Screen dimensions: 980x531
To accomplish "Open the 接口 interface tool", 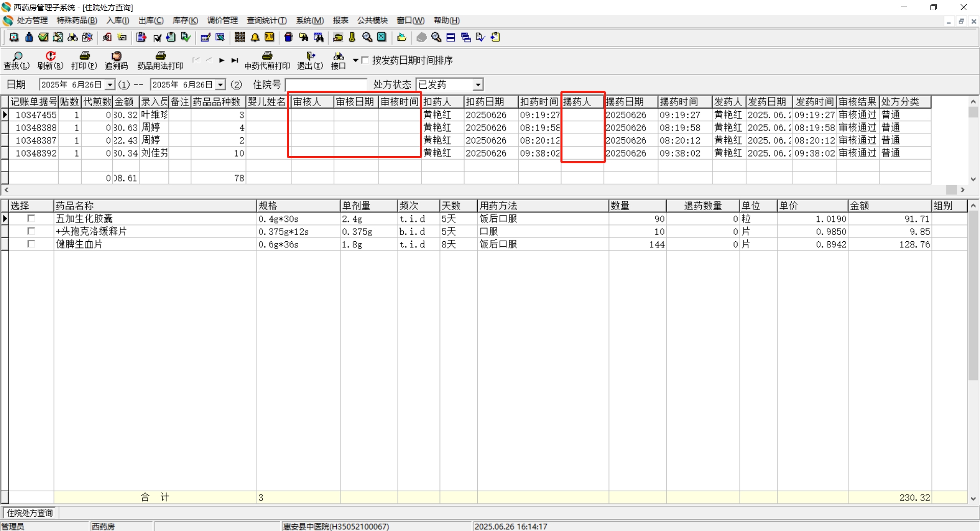I will [x=338, y=60].
